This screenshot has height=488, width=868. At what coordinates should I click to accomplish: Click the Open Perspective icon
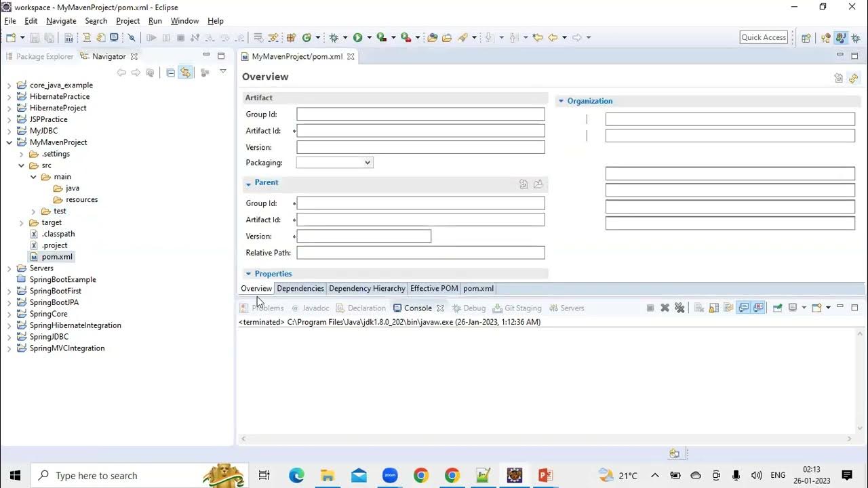coord(806,38)
